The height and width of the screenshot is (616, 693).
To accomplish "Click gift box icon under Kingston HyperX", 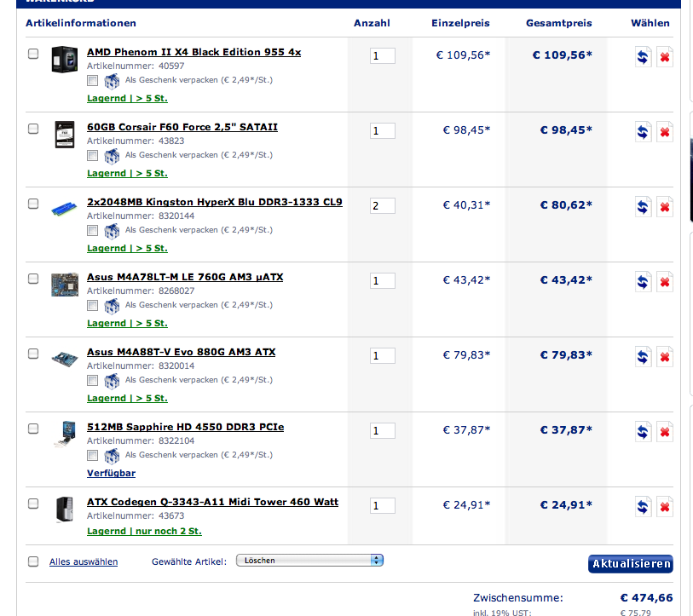I will click(x=112, y=231).
